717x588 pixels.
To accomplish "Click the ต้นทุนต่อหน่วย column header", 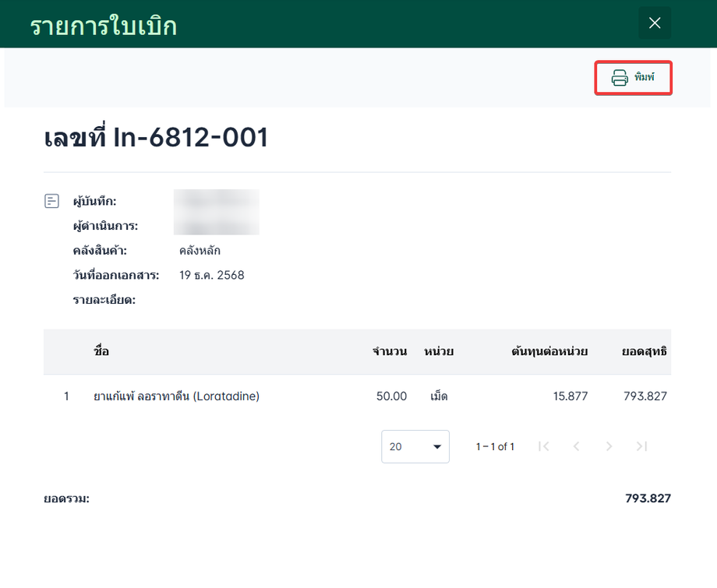I will point(549,351).
